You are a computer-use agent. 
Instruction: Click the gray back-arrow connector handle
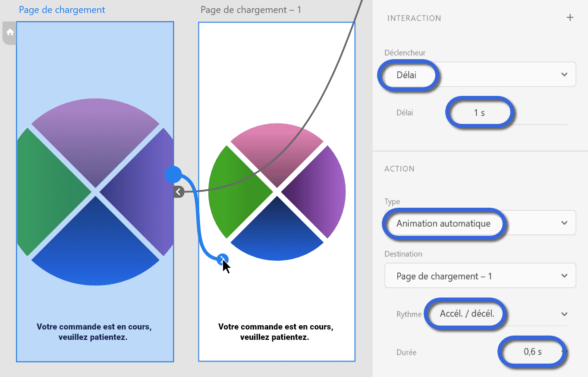179,192
